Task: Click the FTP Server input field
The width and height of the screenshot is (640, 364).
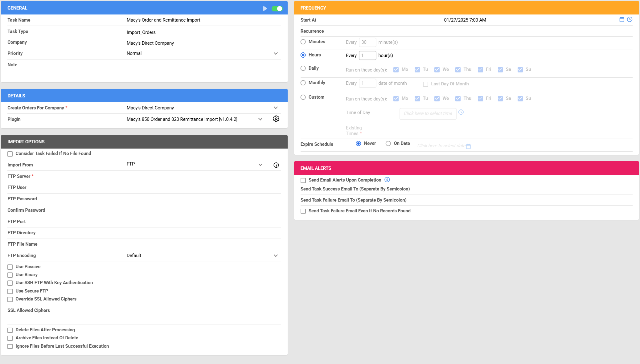Action: (x=203, y=176)
